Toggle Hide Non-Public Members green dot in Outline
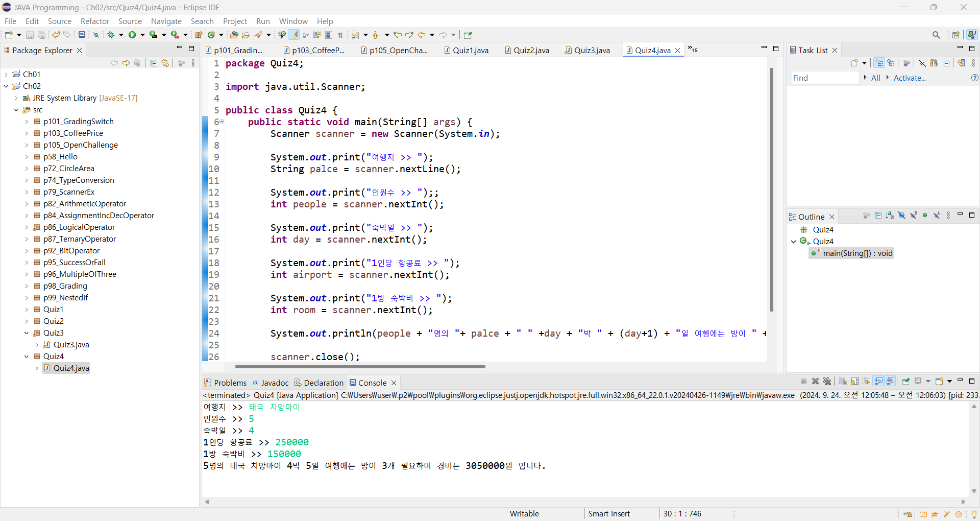The height and width of the screenshot is (521, 980). (925, 216)
